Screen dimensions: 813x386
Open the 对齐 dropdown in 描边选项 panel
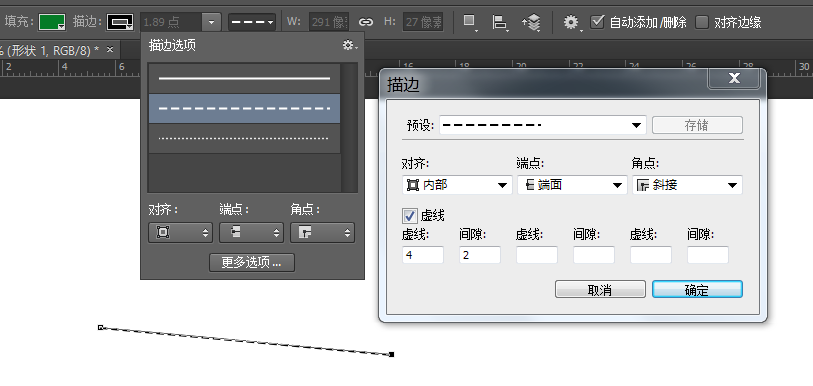pos(180,233)
